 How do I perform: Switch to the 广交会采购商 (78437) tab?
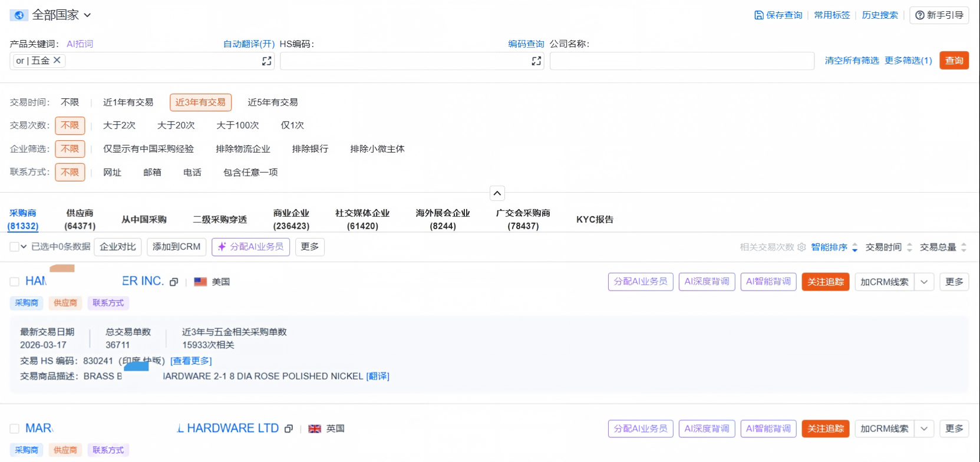pyautogui.click(x=523, y=219)
